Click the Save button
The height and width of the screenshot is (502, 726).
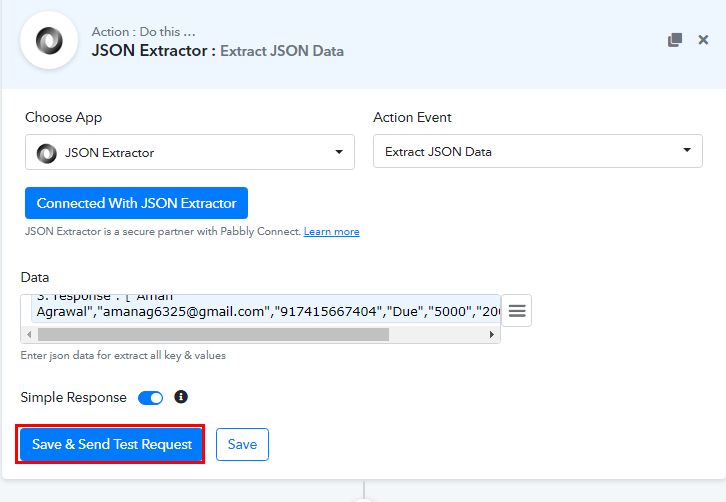click(x=242, y=445)
